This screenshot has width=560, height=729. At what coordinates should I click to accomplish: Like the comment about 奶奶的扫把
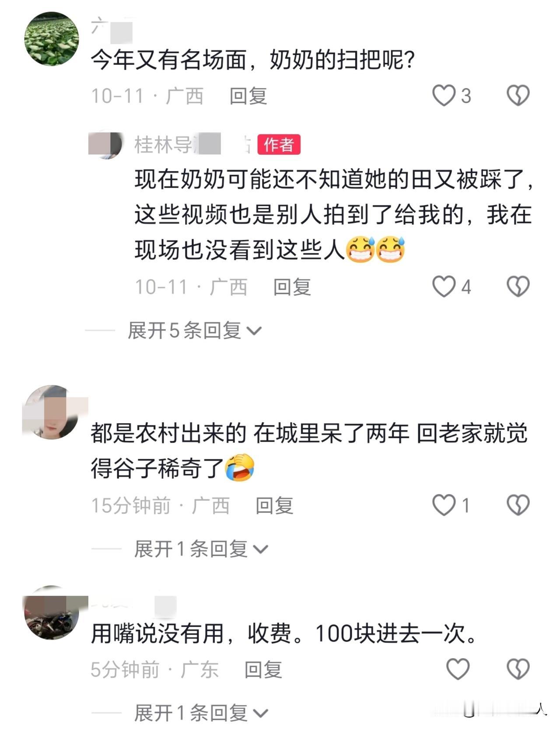click(x=444, y=95)
